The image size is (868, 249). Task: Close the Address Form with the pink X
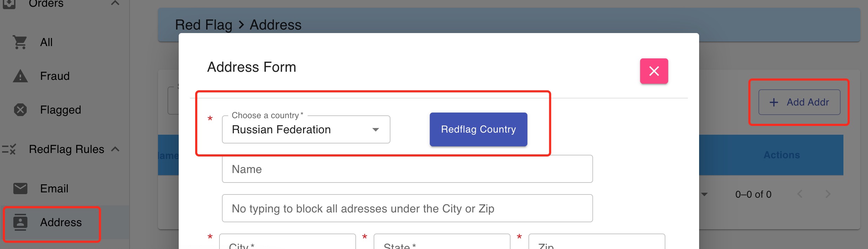point(654,71)
